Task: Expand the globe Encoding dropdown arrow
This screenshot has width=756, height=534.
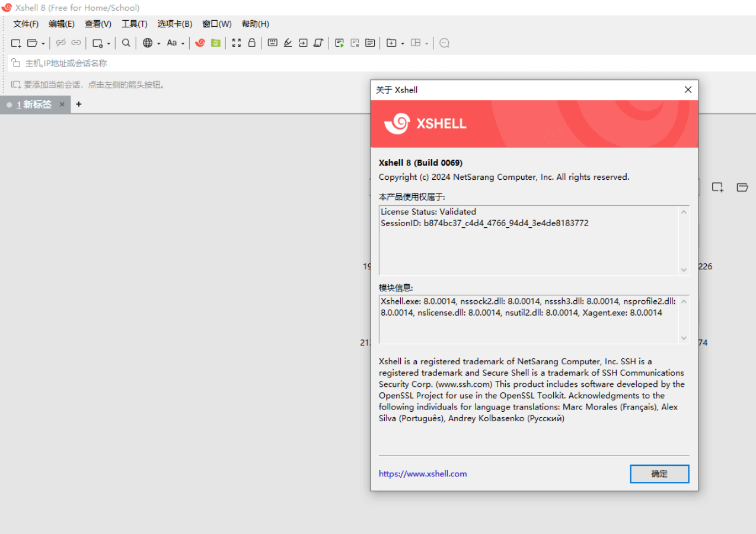Action: 158,43
